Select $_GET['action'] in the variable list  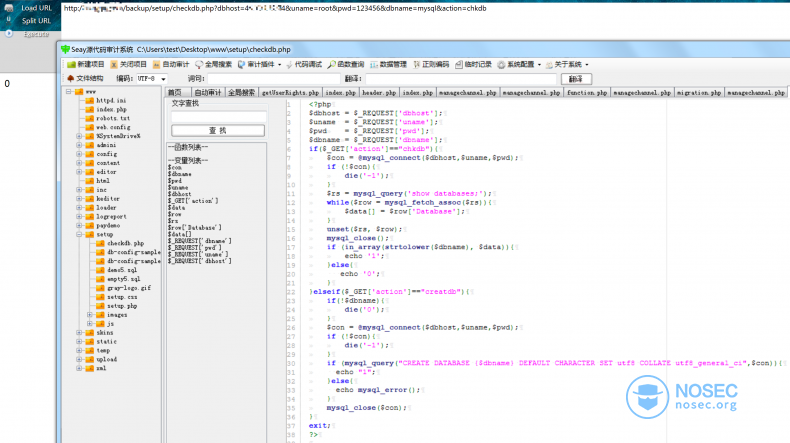point(193,201)
